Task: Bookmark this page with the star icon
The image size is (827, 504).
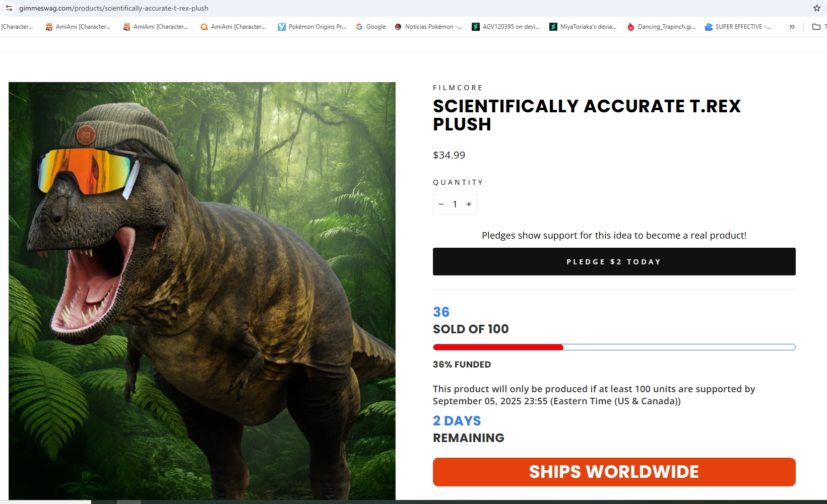Action: [x=816, y=8]
